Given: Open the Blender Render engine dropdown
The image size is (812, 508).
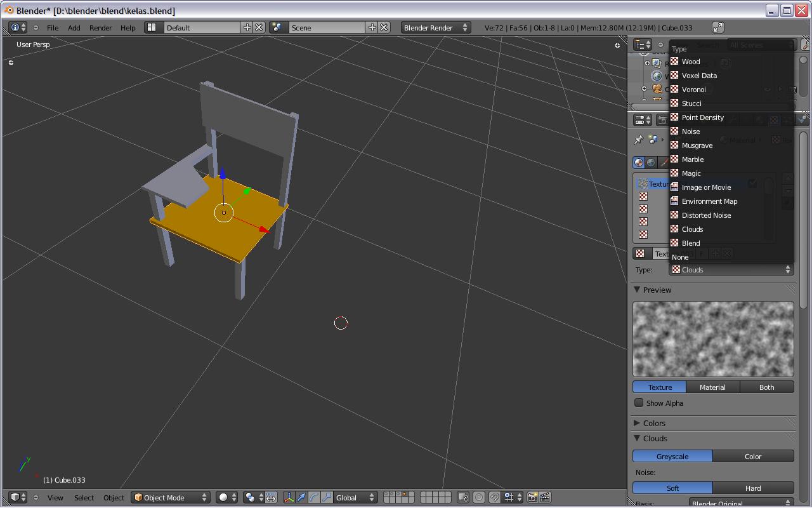Looking at the screenshot, I should pos(436,27).
